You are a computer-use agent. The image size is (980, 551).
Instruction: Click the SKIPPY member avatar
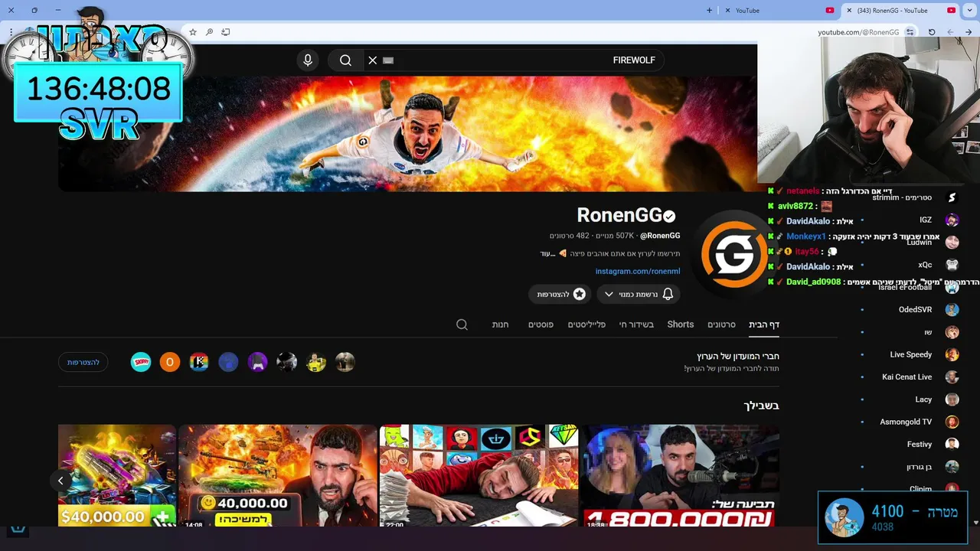[141, 362]
